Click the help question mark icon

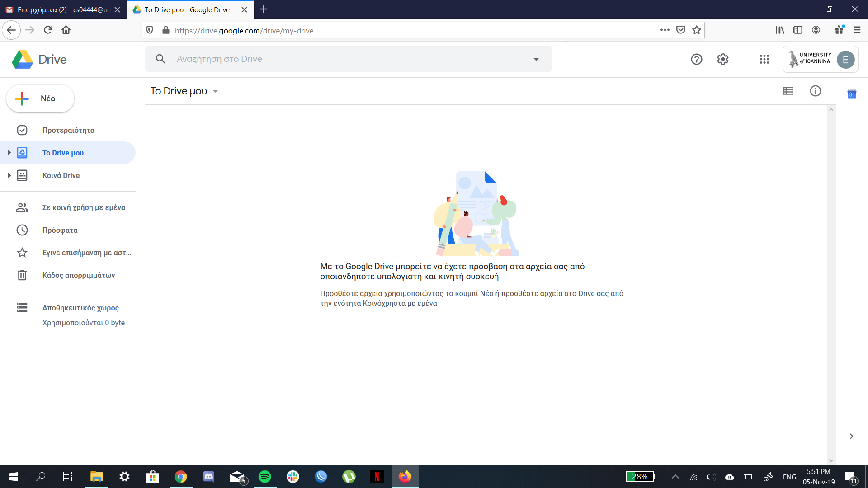click(x=696, y=59)
